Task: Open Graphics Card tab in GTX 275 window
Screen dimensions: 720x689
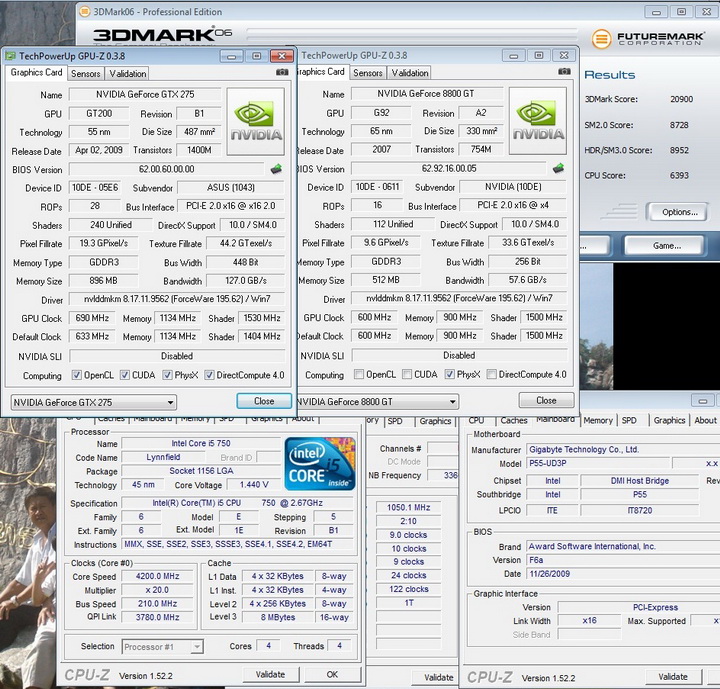Action: 36,73
